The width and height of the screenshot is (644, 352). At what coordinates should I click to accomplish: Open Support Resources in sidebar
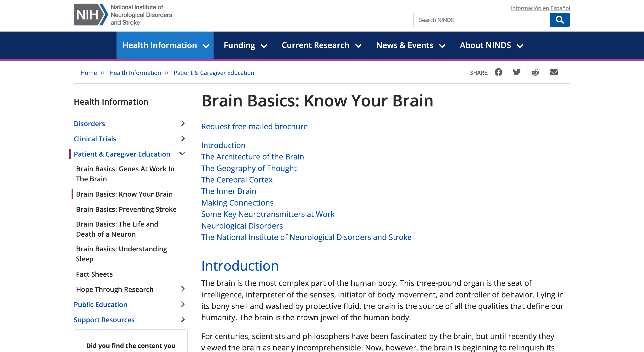click(x=104, y=320)
